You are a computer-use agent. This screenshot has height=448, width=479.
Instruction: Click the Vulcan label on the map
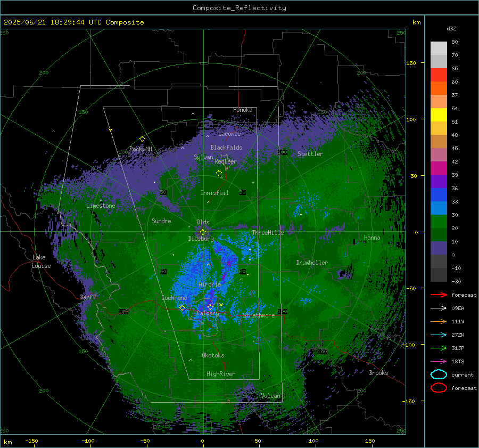tap(270, 396)
